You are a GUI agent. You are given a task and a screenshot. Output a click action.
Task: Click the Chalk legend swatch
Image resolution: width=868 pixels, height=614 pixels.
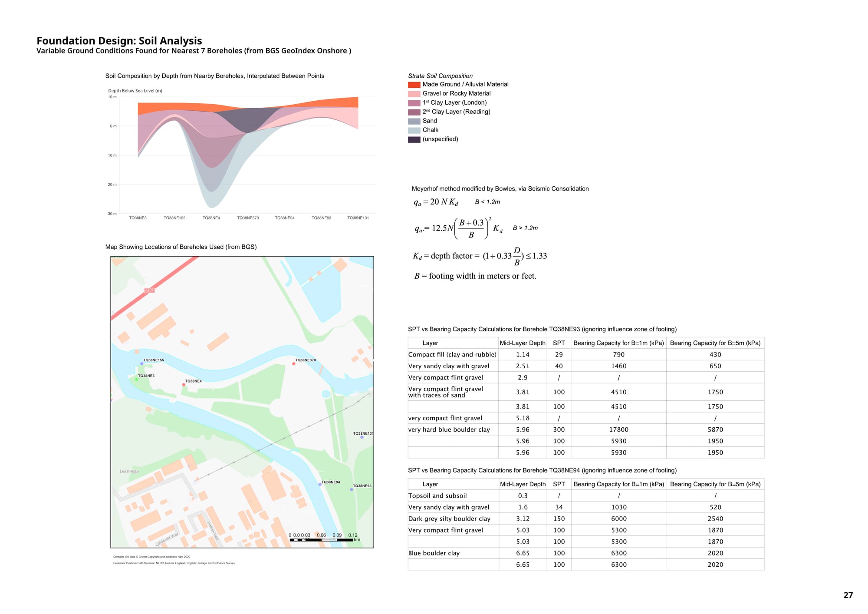coord(414,130)
